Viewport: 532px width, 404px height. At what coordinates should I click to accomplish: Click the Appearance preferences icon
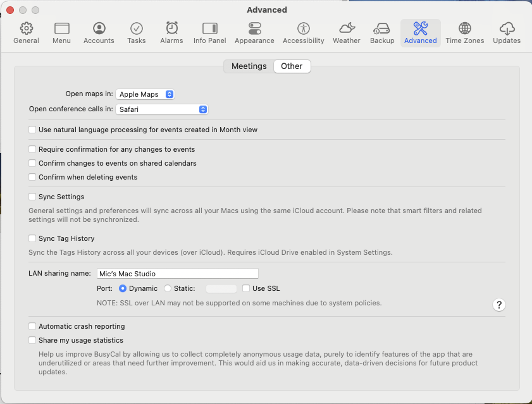(x=254, y=32)
